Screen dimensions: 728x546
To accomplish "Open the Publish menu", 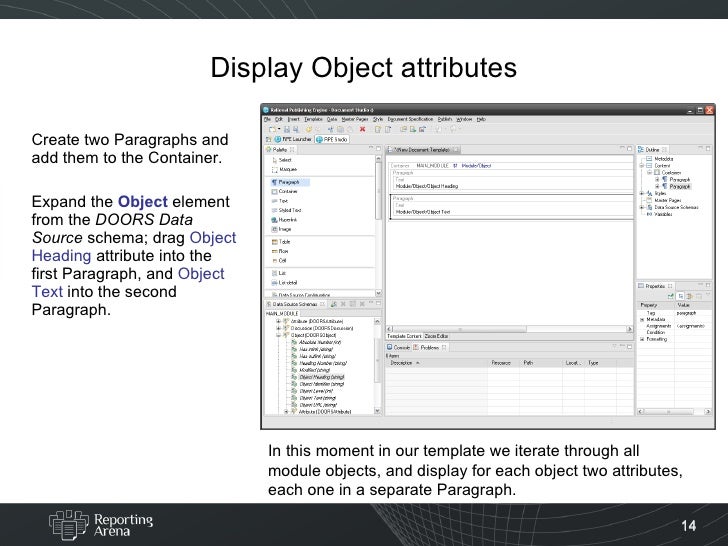I will 444,118.
